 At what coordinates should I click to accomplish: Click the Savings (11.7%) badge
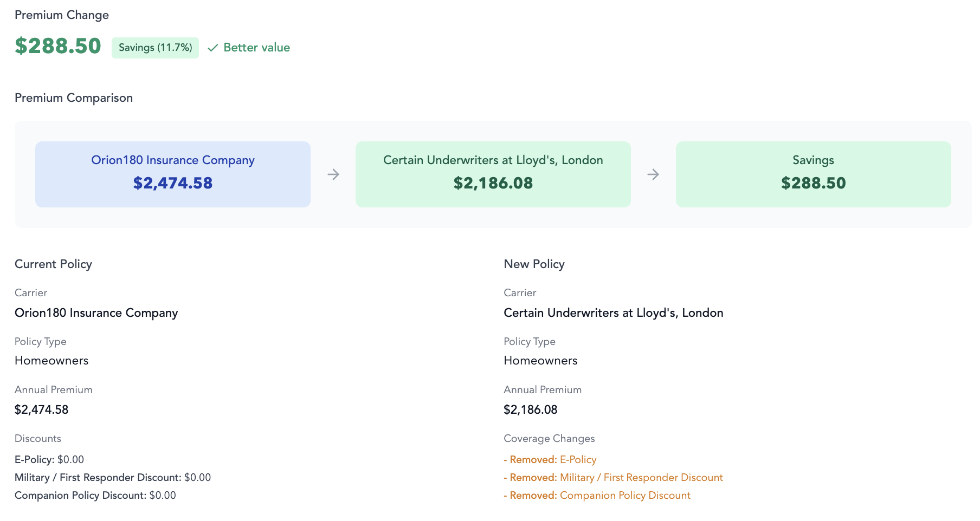coord(156,48)
